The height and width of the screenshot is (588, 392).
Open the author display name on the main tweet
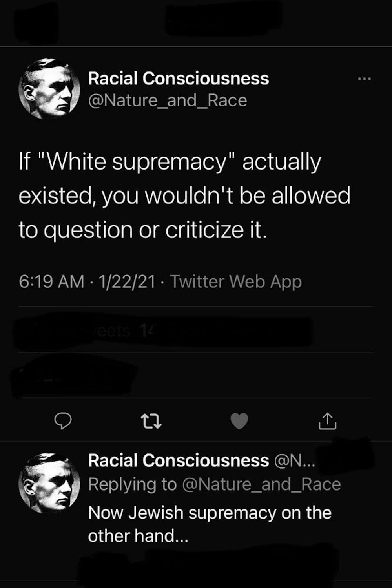coord(178,79)
